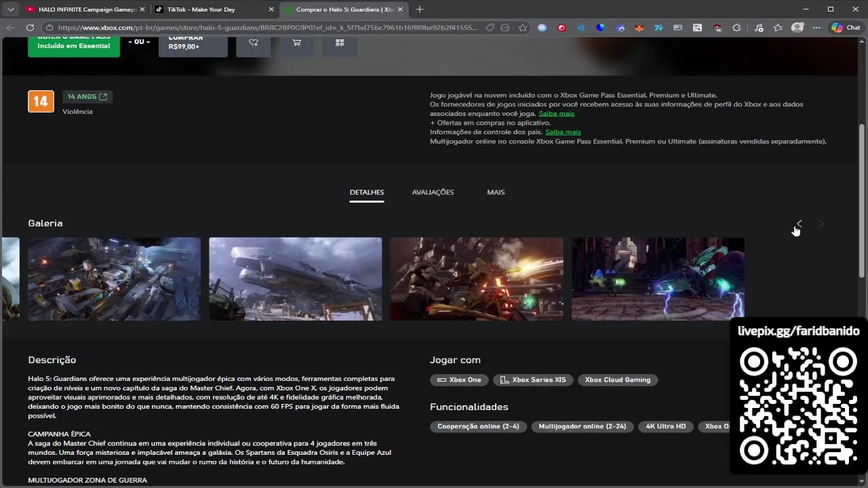Open the gallery screenshot with blue lightning alien

[x=658, y=279]
